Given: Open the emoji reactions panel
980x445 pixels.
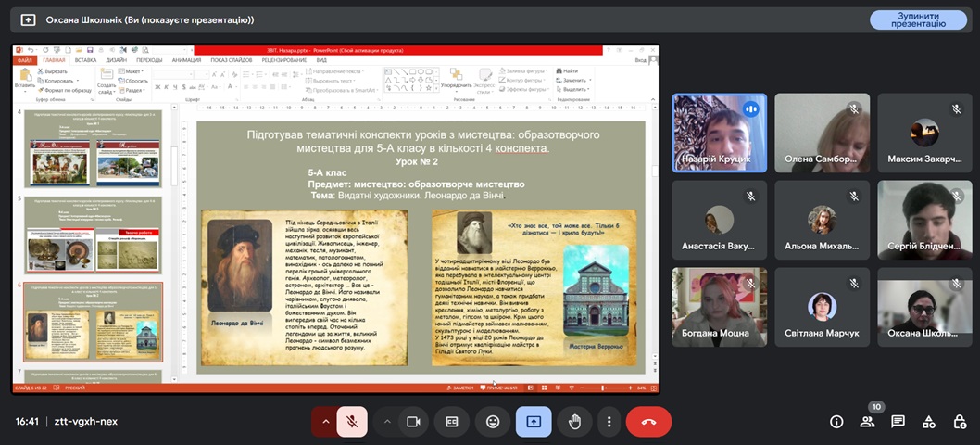Looking at the screenshot, I should [493, 422].
